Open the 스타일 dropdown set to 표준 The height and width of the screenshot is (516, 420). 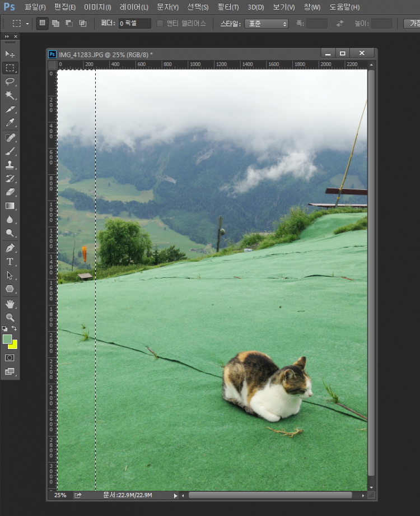coord(267,24)
